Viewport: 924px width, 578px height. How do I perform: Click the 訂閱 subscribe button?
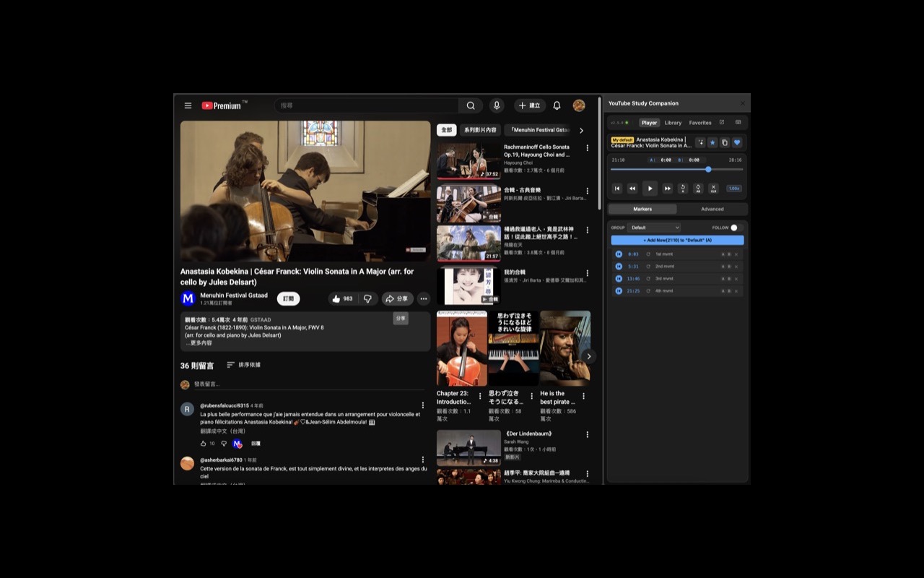(x=288, y=298)
